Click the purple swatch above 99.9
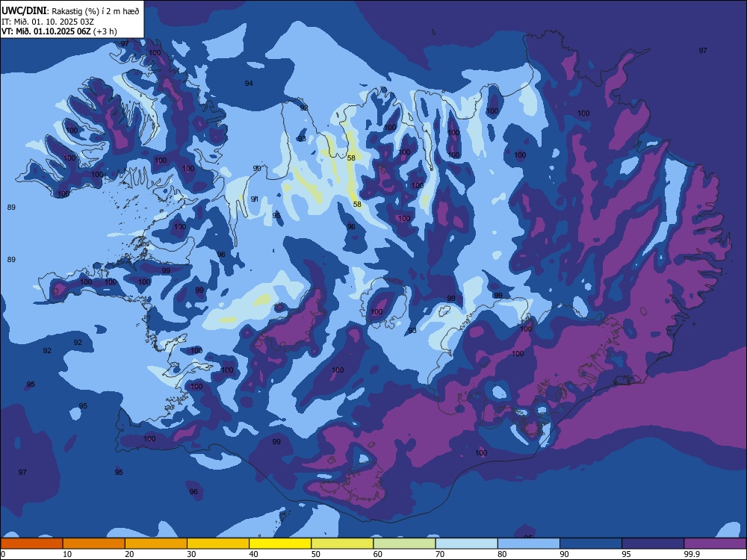This screenshot has height=560, width=747. coord(715,544)
